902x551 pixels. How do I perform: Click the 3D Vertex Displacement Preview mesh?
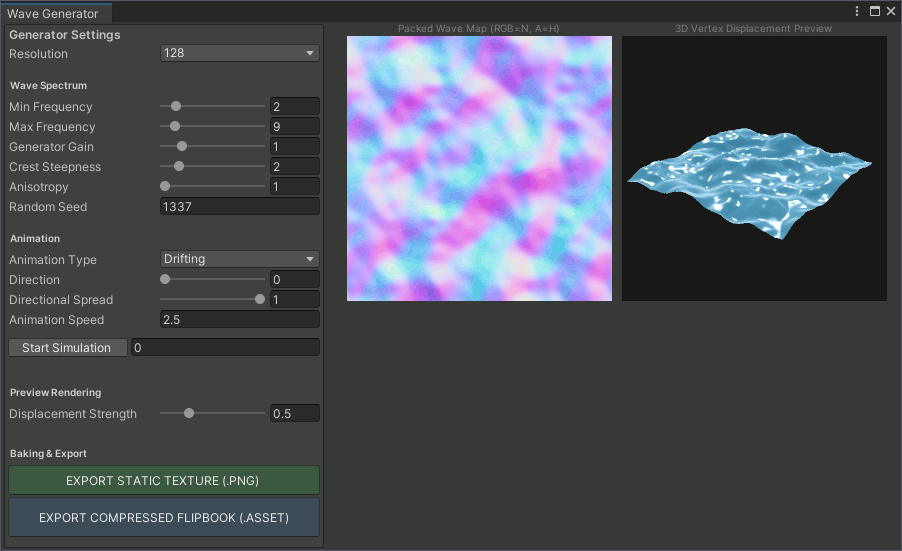click(x=751, y=182)
